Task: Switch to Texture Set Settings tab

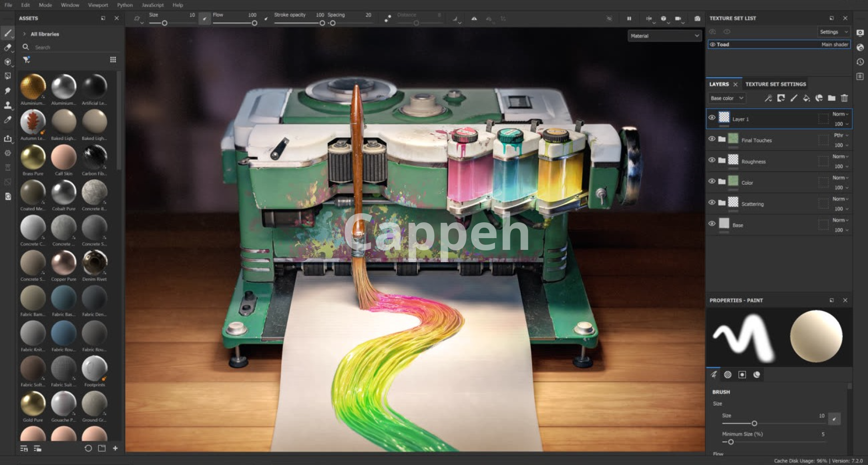Action: 775,84
